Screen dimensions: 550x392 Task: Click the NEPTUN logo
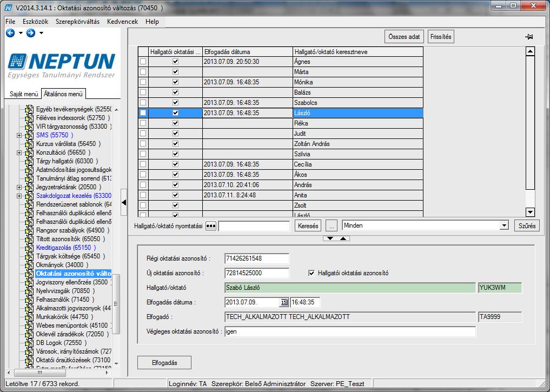tap(62, 65)
